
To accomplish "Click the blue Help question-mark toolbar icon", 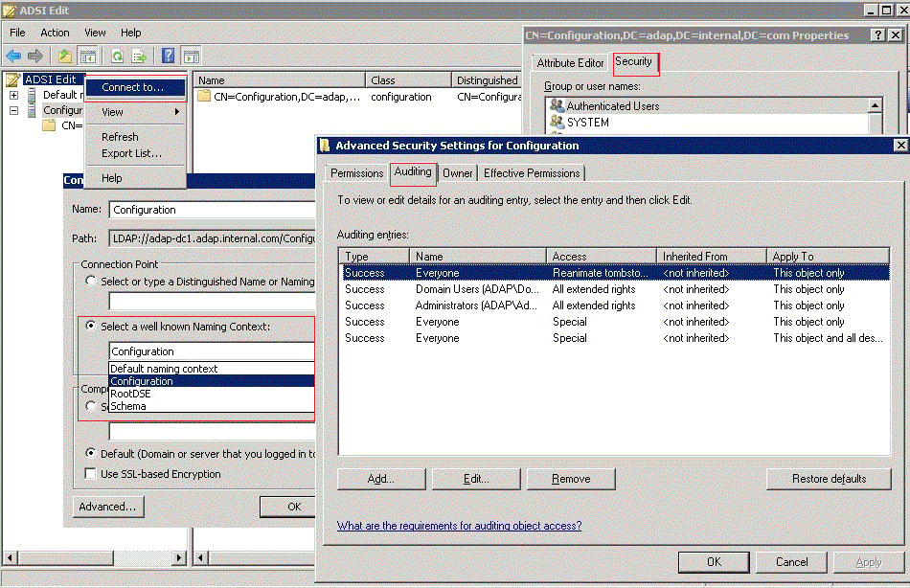I will 169,56.
